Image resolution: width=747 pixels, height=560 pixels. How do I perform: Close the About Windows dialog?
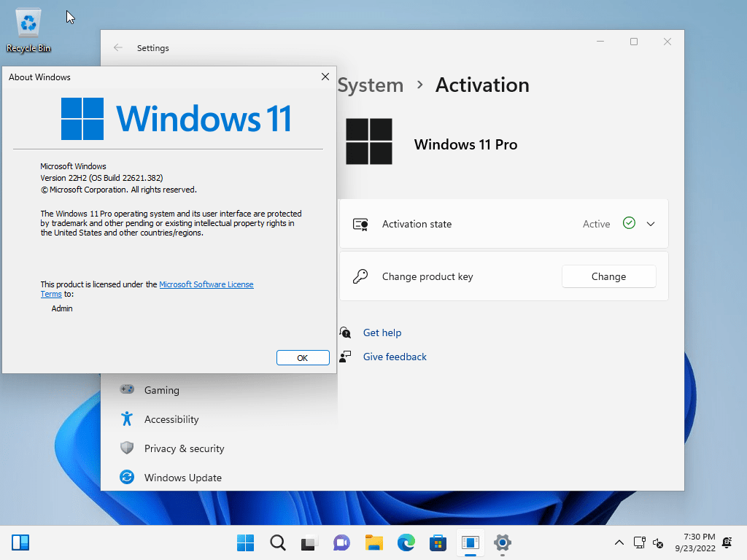(325, 77)
